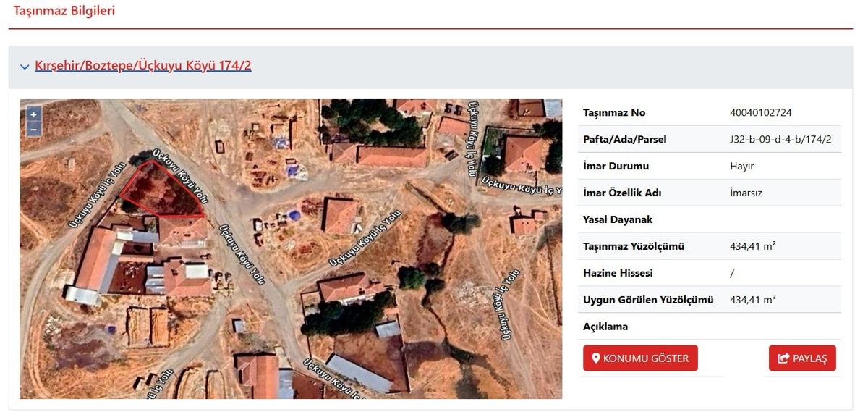Open the Kırşehir/Boztepe/Üçkuyu Köyü 174/2 link

click(x=142, y=66)
